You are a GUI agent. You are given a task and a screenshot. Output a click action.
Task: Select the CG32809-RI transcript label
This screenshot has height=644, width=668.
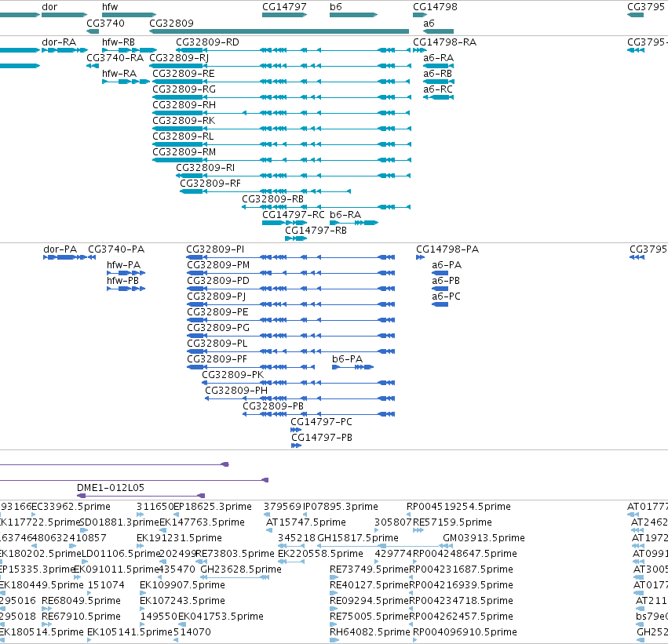tap(206, 168)
